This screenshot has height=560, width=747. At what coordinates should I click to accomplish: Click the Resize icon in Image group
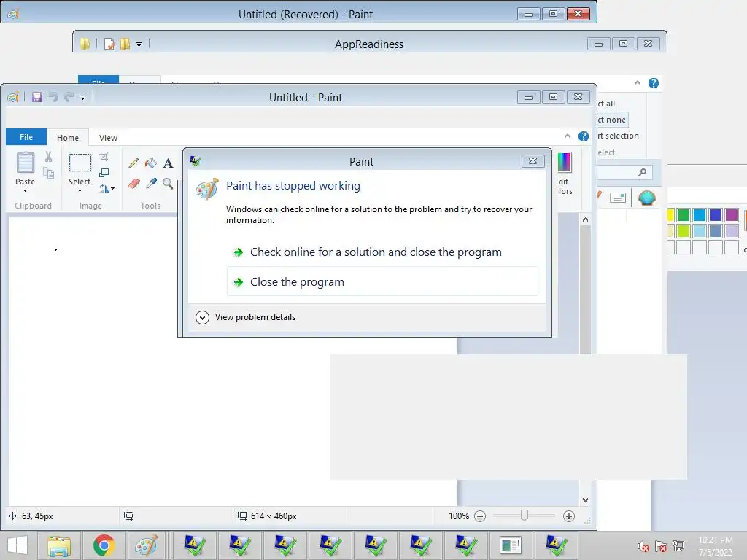104,173
